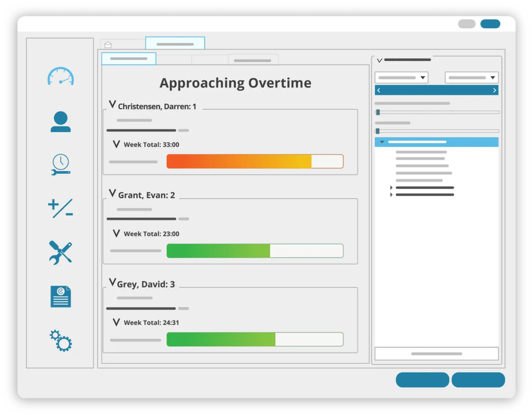Image resolution: width=532 pixels, height=416 pixels.
Task: Click the upper slider handle in right panel
Action: (378, 112)
